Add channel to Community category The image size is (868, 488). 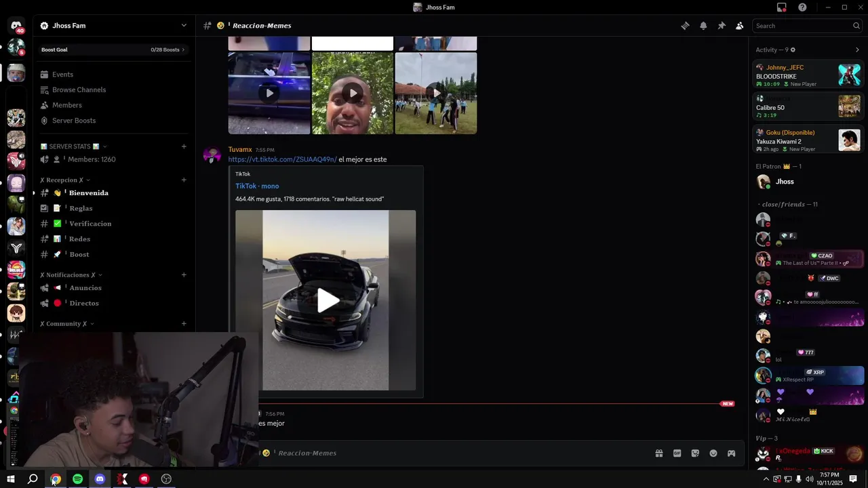(184, 324)
